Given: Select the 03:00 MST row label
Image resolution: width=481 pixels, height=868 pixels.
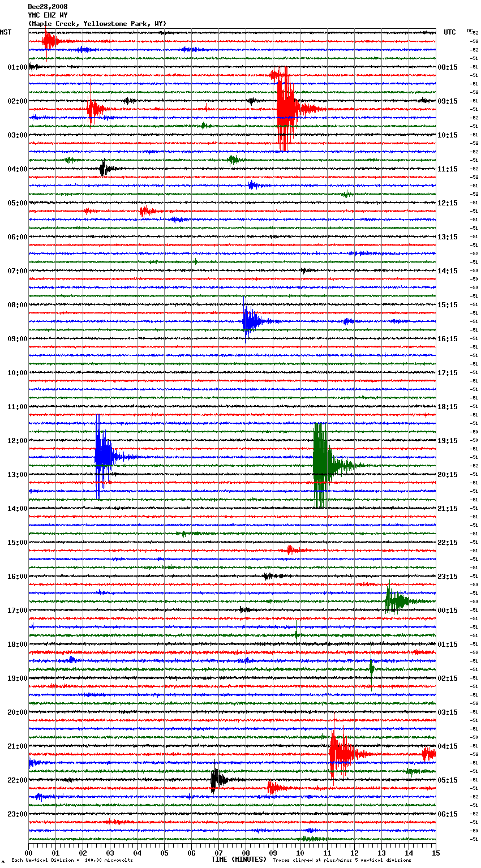Looking at the screenshot, I should (x=17, y=135).
